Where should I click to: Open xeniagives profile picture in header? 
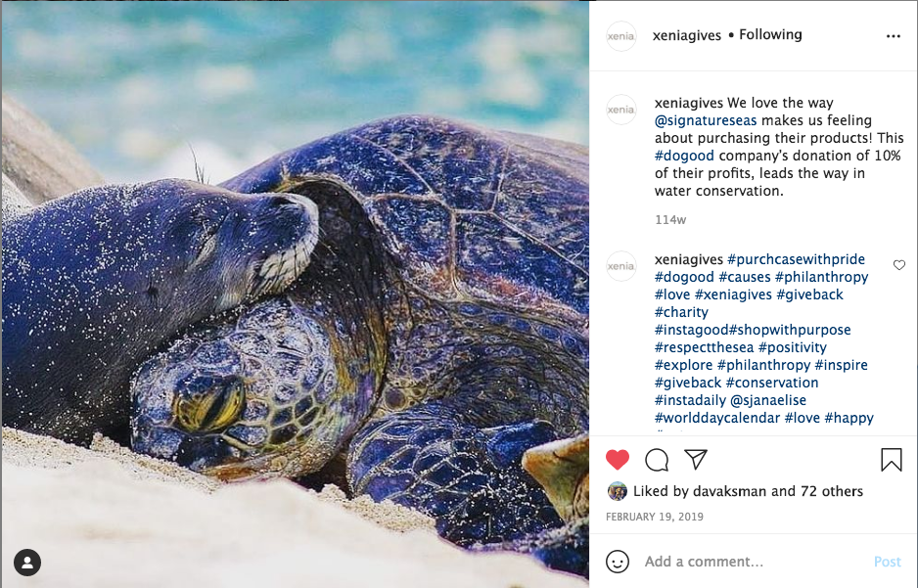coord(620,36)
